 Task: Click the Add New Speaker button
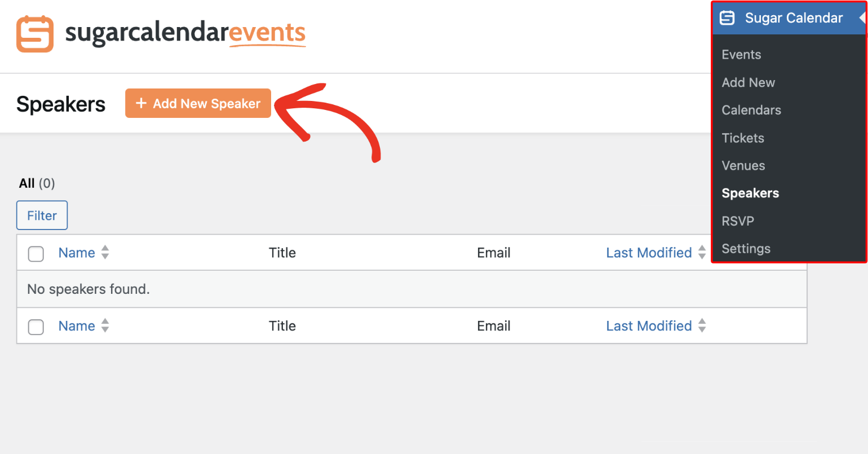pos(198,103)
